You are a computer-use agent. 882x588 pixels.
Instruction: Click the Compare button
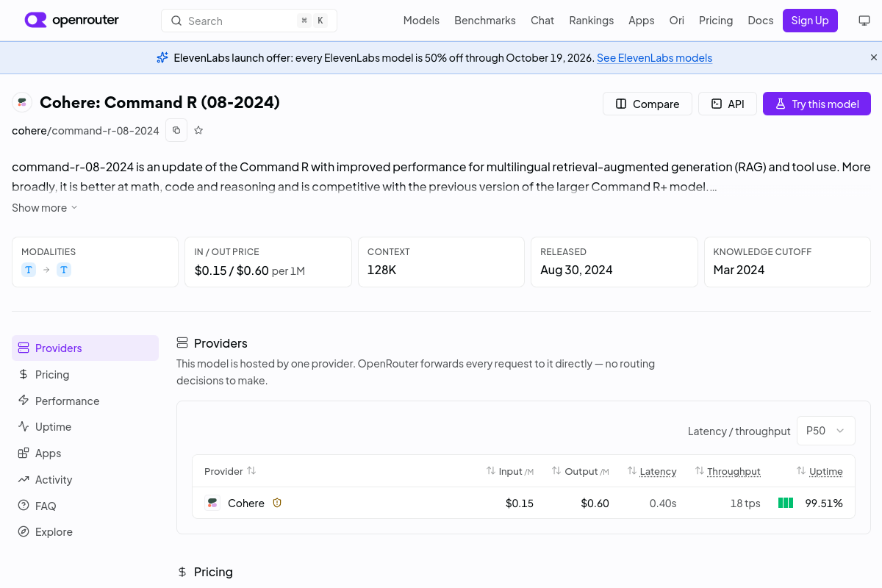click(x=648, y=104)
